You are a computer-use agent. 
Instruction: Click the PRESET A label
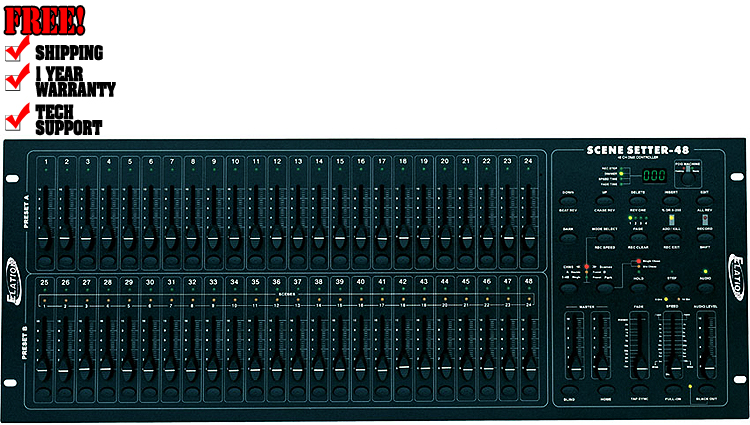pos(27,211)
